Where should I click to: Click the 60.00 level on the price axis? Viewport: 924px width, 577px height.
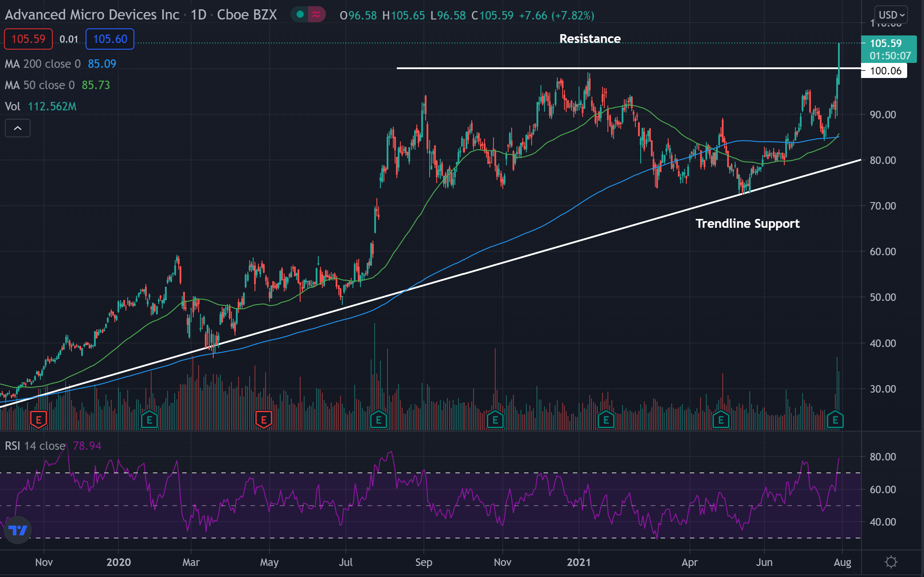tap(883, 251)
